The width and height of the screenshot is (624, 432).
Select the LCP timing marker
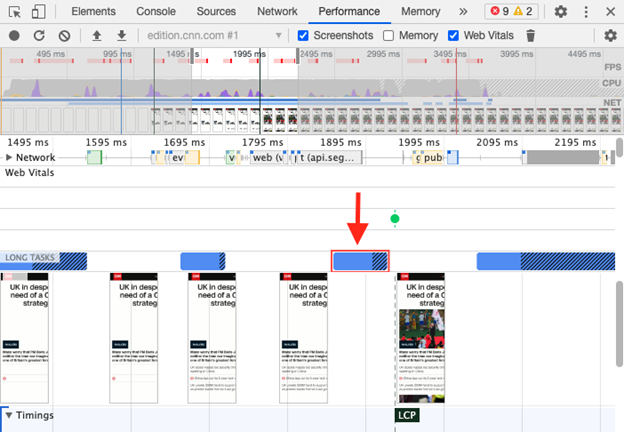407,415
